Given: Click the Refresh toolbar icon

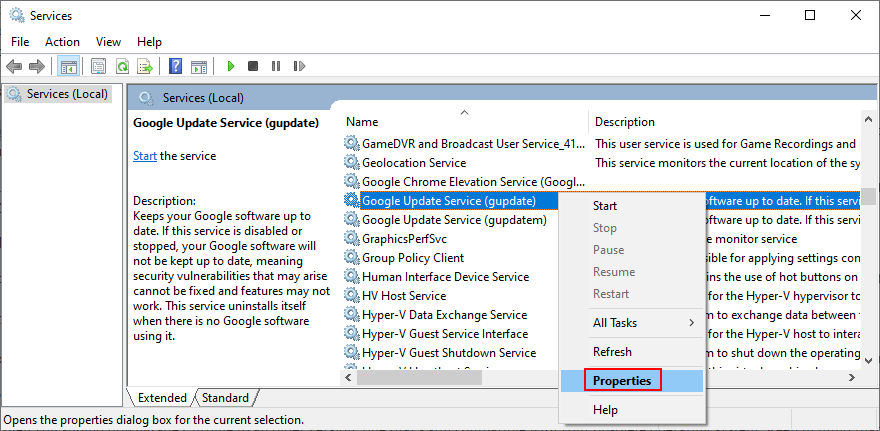Looking at the screenshot, I should (122, 66).
